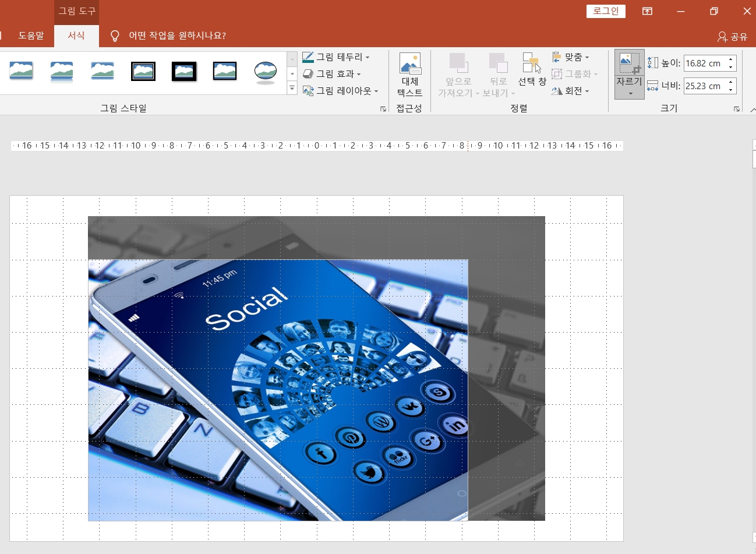Increase the picture width with up spinner
The width and height of the screenshot is (756, 554).
[731, 82]
